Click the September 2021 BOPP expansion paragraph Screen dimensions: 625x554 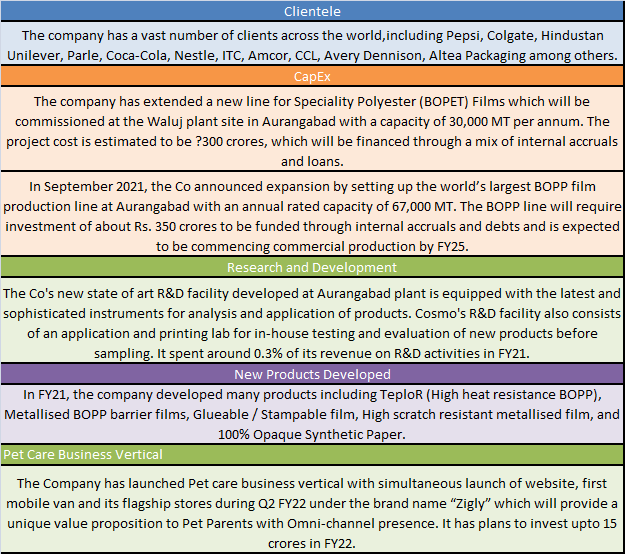coord(312,216)
